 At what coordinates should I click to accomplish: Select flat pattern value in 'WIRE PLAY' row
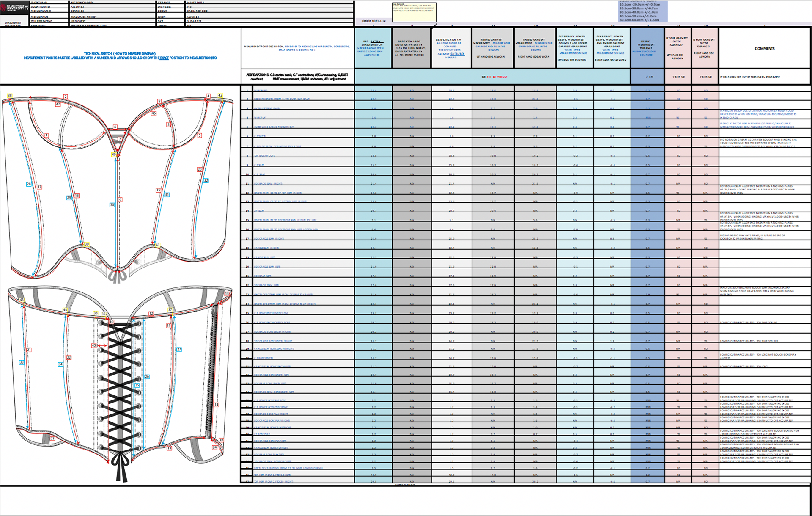(373, 118)
